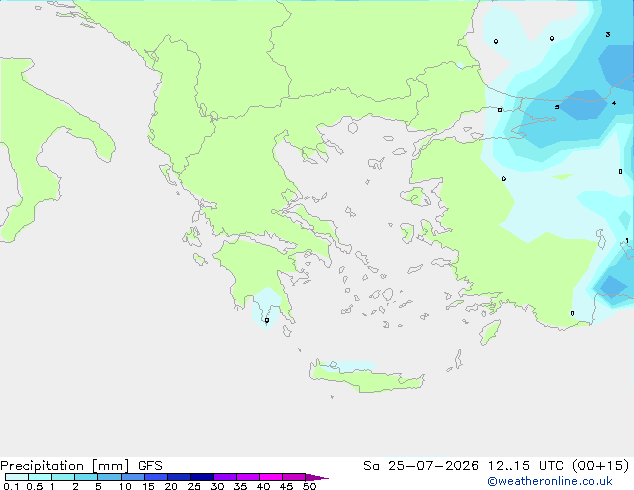Screen dimensions: 634x490
Task: Click the 10–15 mm legend color swatch
Action: (133, 477)
